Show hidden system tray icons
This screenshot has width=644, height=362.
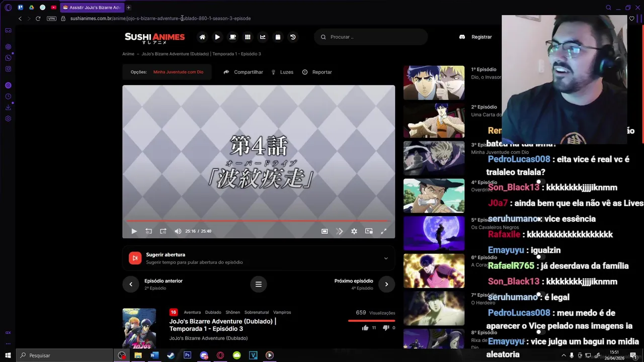563,355
